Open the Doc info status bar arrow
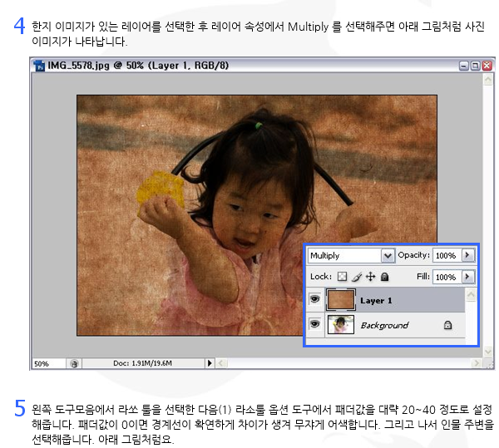Screen dimensions: 499x448 210,363
